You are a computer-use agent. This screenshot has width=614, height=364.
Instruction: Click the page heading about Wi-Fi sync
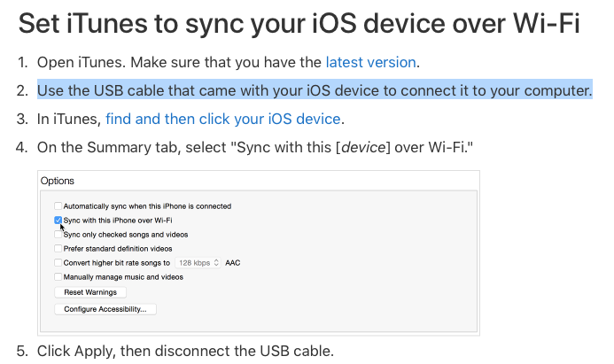[299, 24]
